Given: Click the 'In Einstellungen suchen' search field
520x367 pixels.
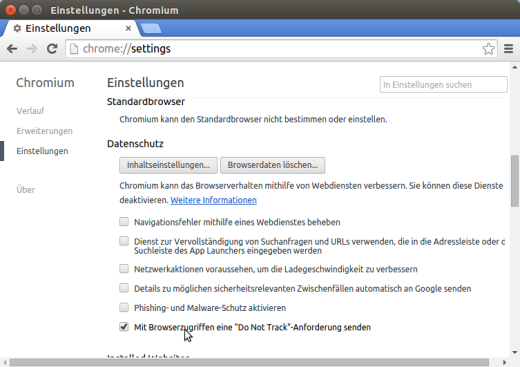Looking at the screenshot, I should coord(443,85).
